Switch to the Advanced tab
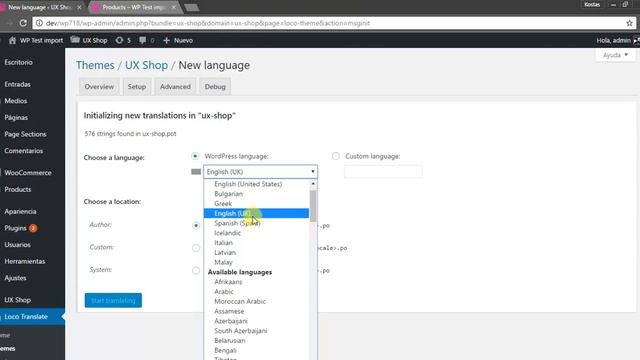 point(175,87)
